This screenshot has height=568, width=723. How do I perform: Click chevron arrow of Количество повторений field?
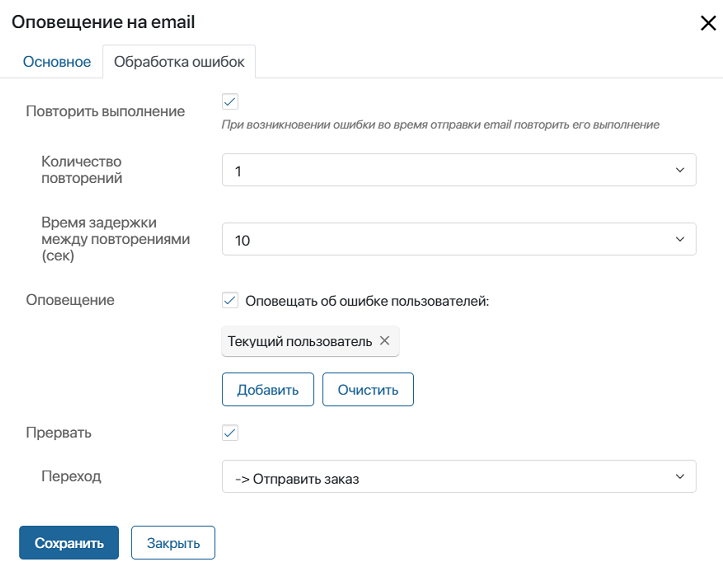point(680,170)
